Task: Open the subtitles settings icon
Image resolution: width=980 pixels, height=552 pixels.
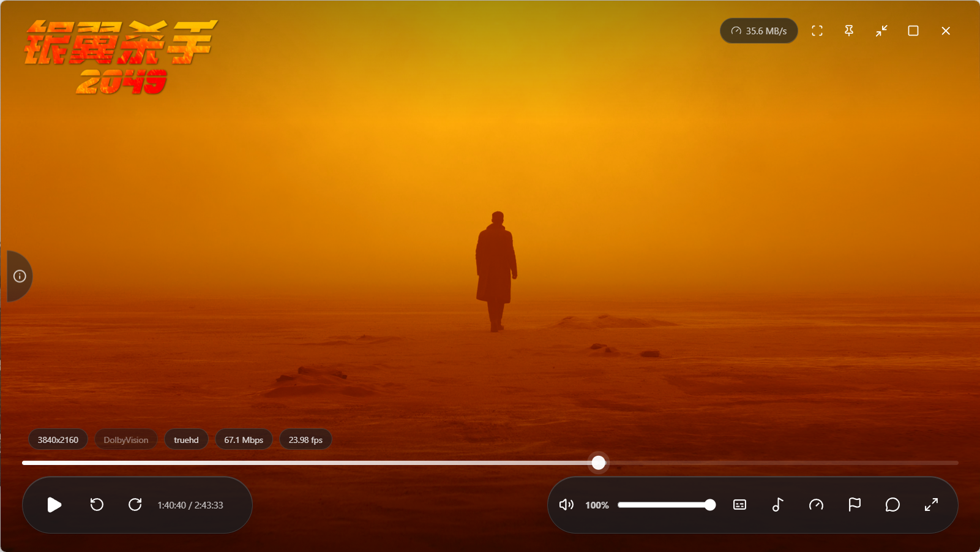Action: coord(739,505)
